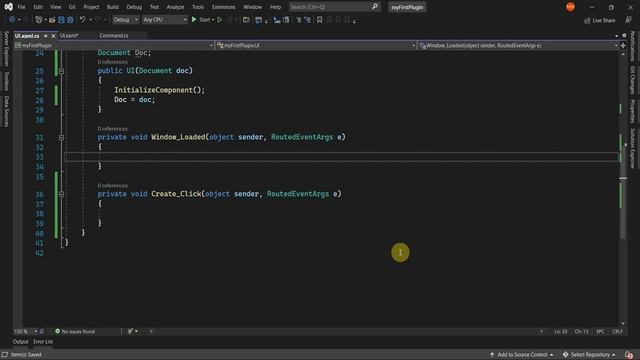Open the Extensions menu
640x360 pixels.
click(223, 7)
